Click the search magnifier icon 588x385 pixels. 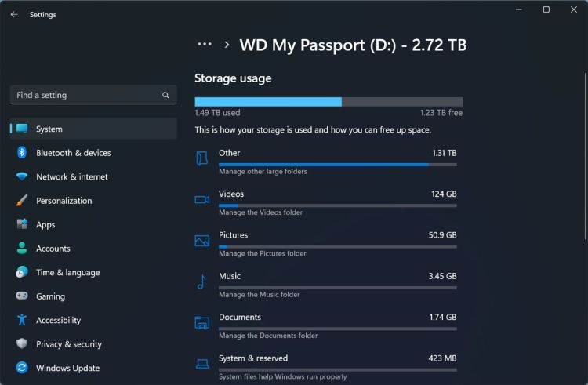point(165,96)
